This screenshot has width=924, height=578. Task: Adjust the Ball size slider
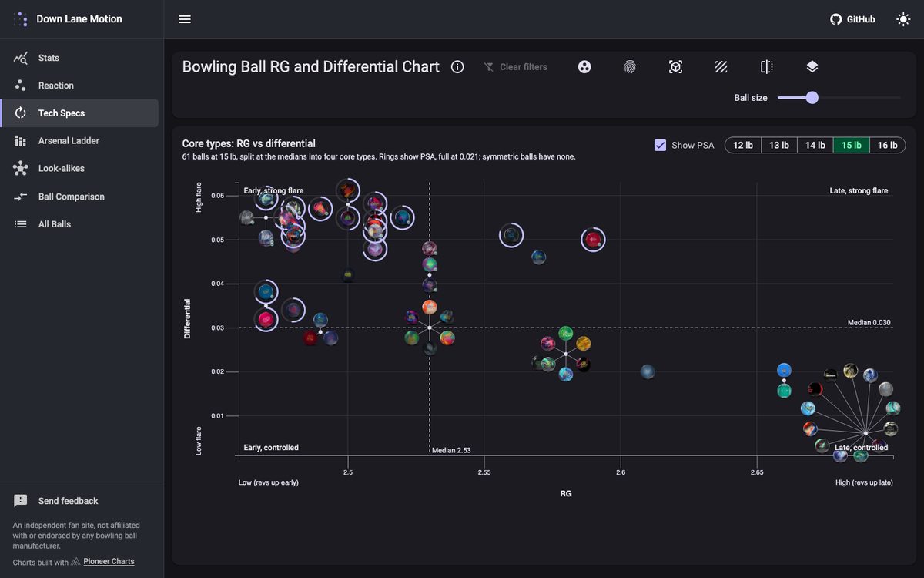[x=839, y=98]
